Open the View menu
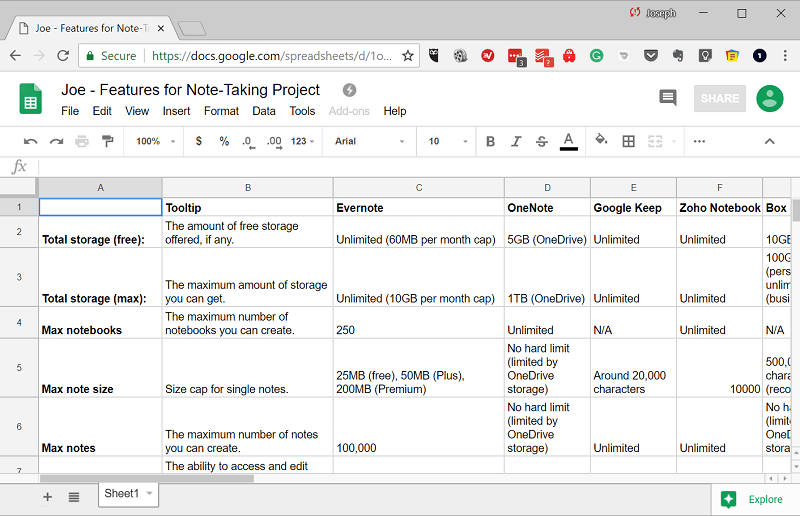The width and height of the screenshot is (800, 516). pyautogui.click(x=137, y=111)
